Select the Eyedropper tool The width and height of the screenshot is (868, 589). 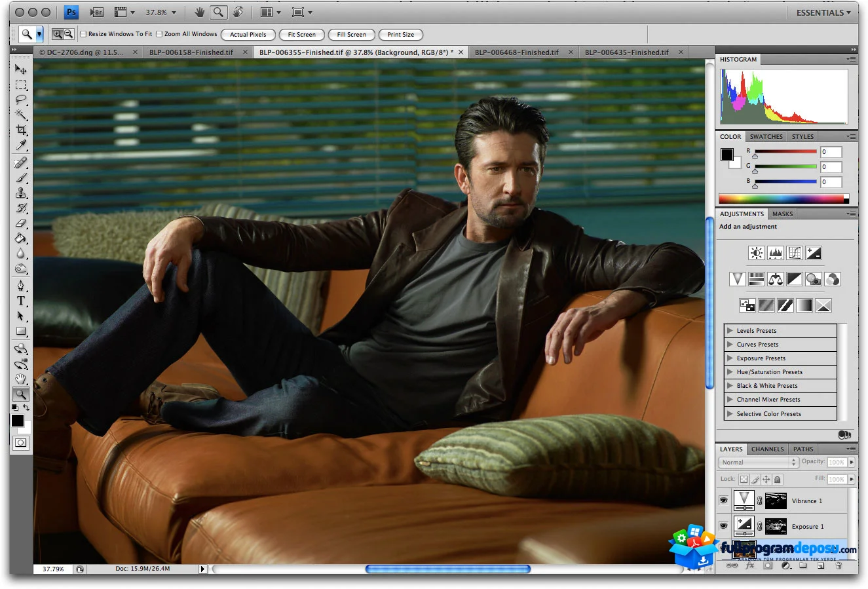click(x=21, y=145)
